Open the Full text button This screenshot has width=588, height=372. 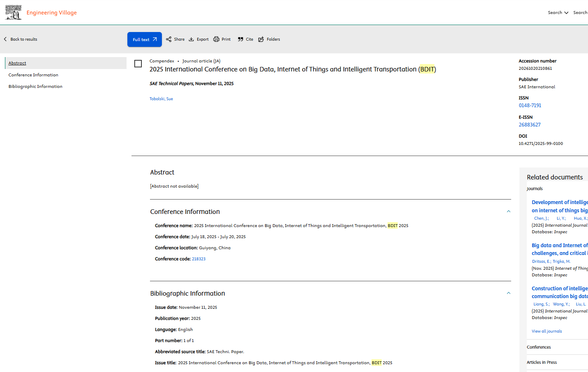click(x=144, y=39)
